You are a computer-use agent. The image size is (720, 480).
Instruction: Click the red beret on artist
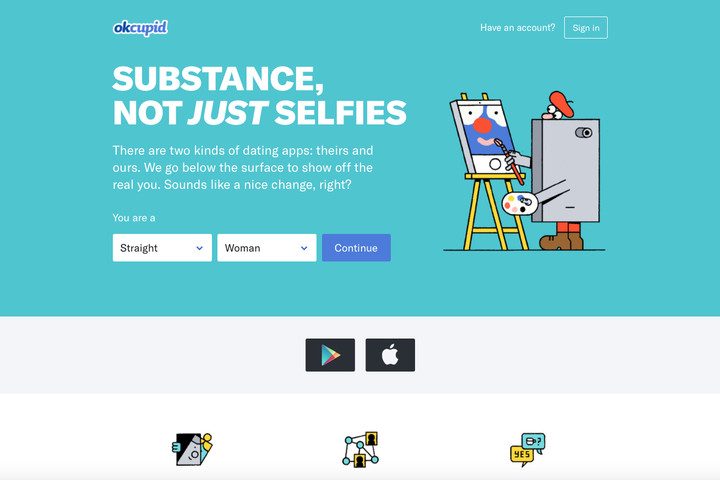point(562,103)
